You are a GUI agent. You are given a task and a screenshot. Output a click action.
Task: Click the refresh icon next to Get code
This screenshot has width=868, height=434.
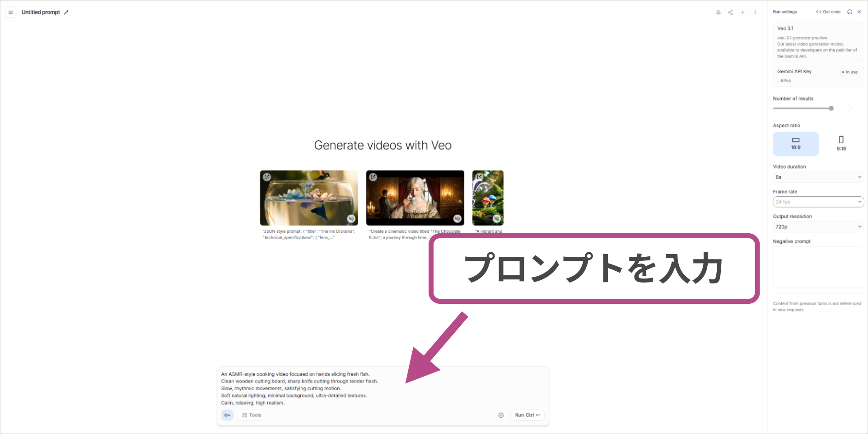[x=850, y=11]
